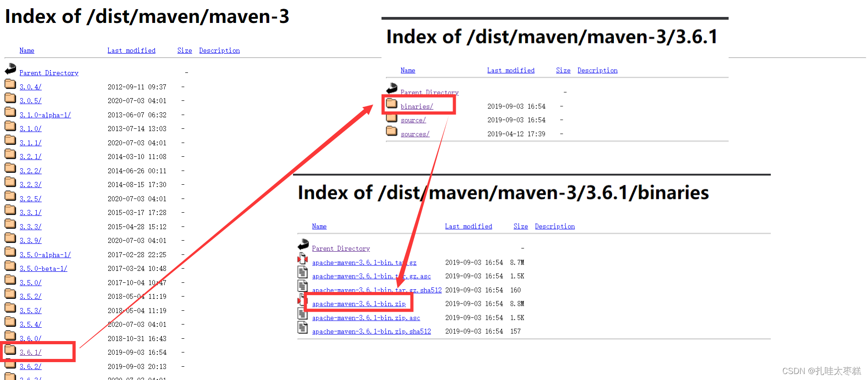Click folder icon beside 3.5.0-beta-1/
868x380 pixels.
click(x=10, y=265)
